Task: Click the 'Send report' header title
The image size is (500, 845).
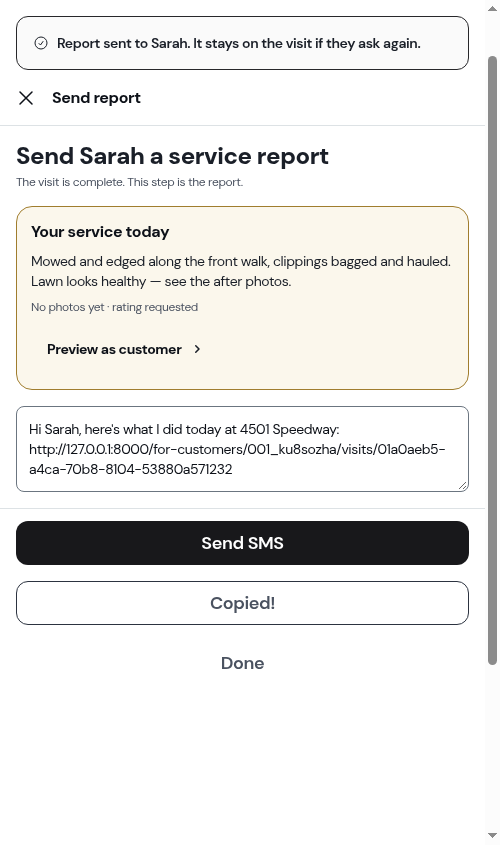Action: [96, 98]
